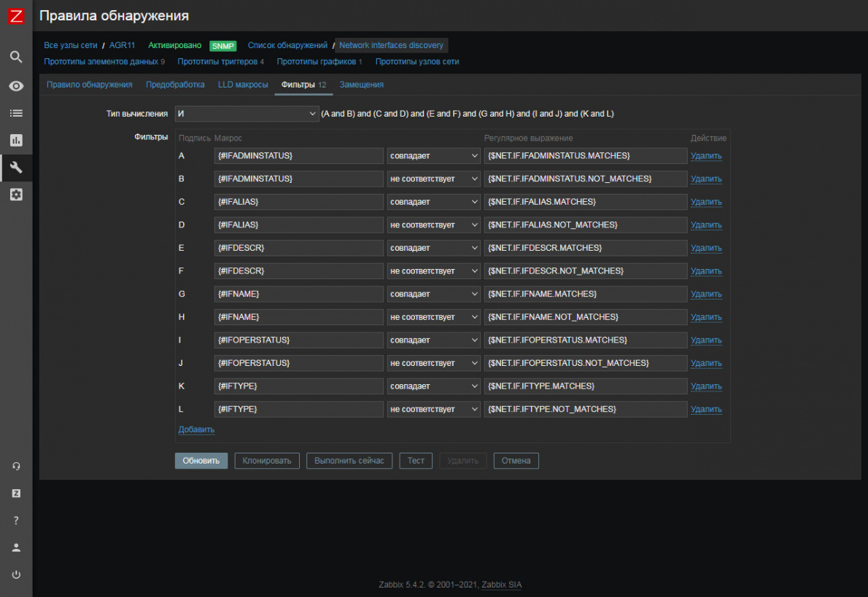Click the Support headset icon
Screen dimensions: 868x597
16,467
